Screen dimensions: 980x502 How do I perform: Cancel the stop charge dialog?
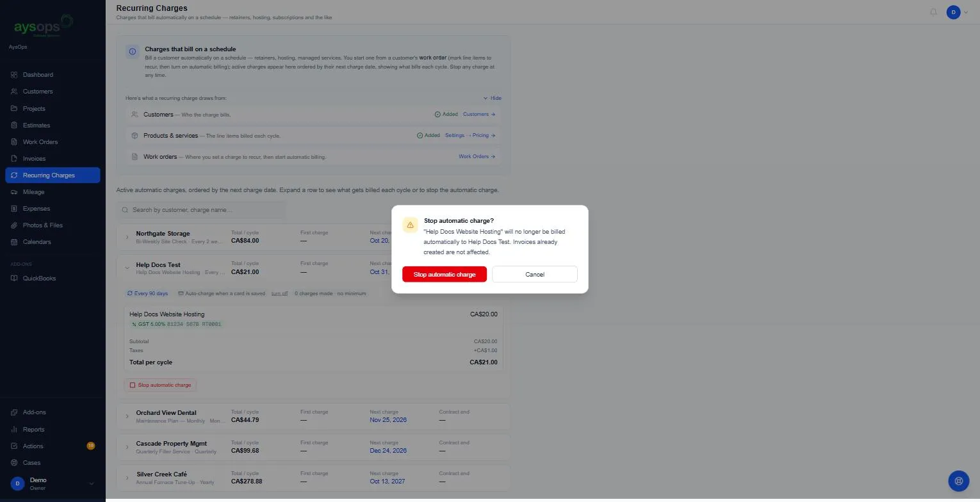point(535,274)
